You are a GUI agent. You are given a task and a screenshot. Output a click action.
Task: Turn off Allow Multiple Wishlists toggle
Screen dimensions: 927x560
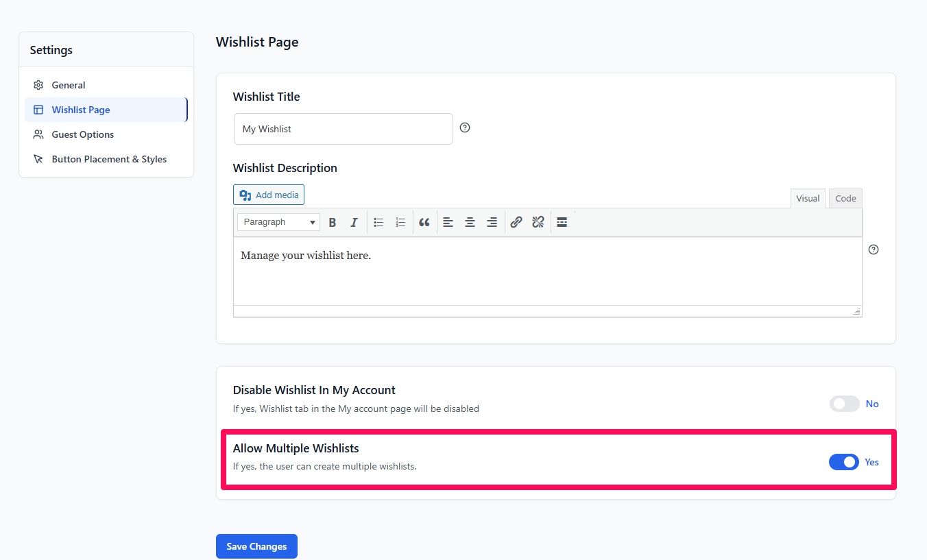click(844, 462)
